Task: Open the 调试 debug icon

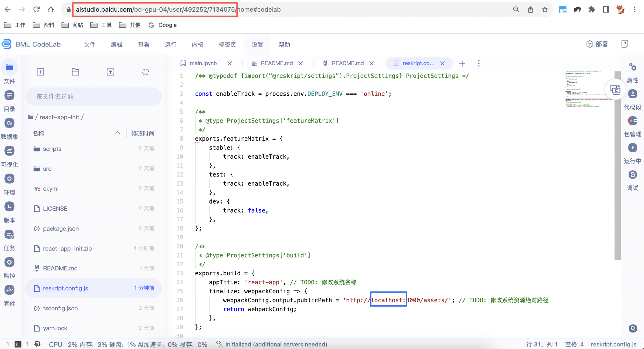Action: coord(633,174)
